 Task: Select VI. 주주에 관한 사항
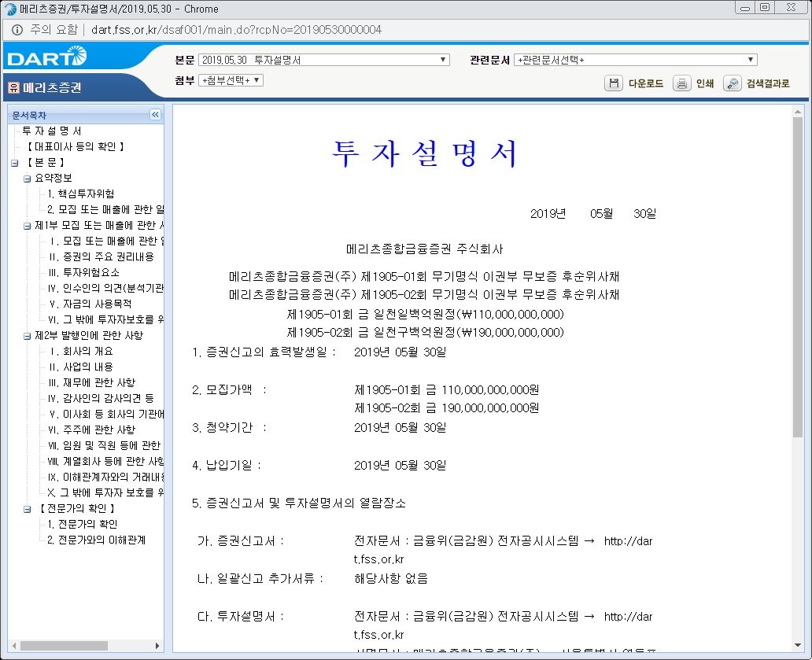pos(91,430)
